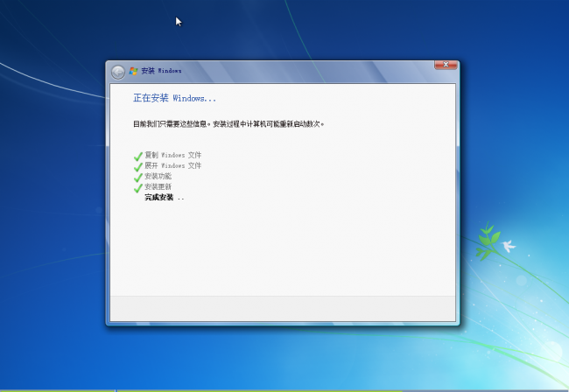Click the Windows flag logo icon
This screenshot has height=392, width=569.
click(133, 71)
